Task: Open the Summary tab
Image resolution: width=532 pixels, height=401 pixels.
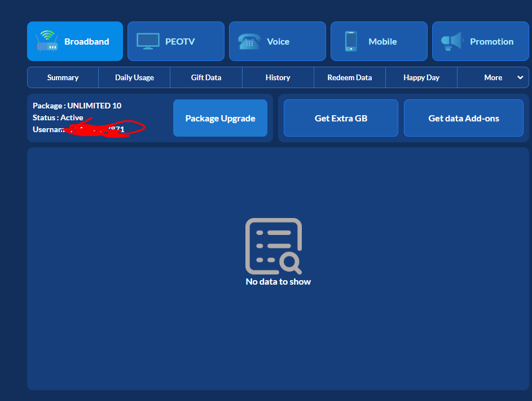Action: pyautogui.click(x=63, y=77)
